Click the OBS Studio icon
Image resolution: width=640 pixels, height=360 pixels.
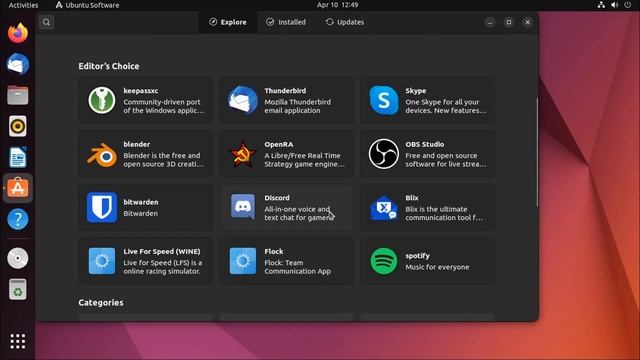384,154
